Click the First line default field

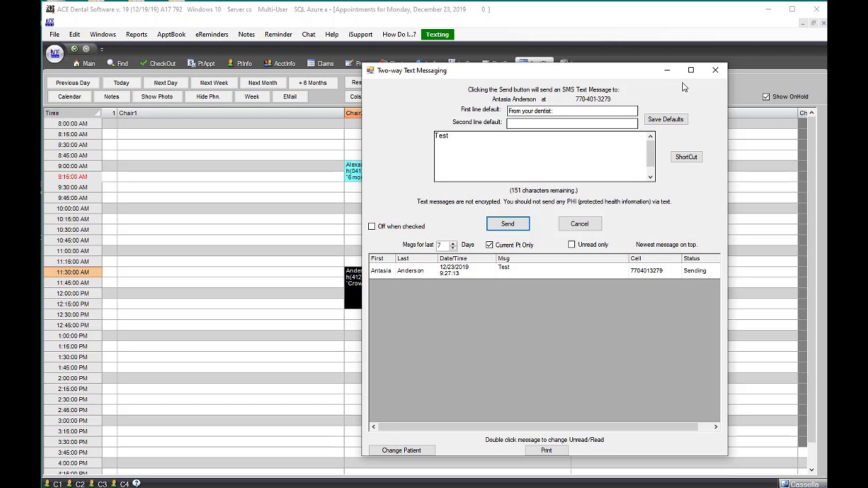[572, 111]
